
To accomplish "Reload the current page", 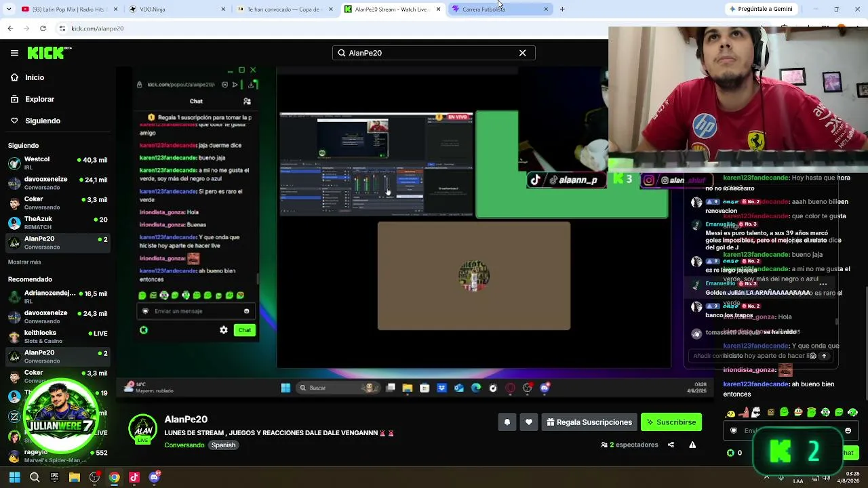I will point(43,28).
